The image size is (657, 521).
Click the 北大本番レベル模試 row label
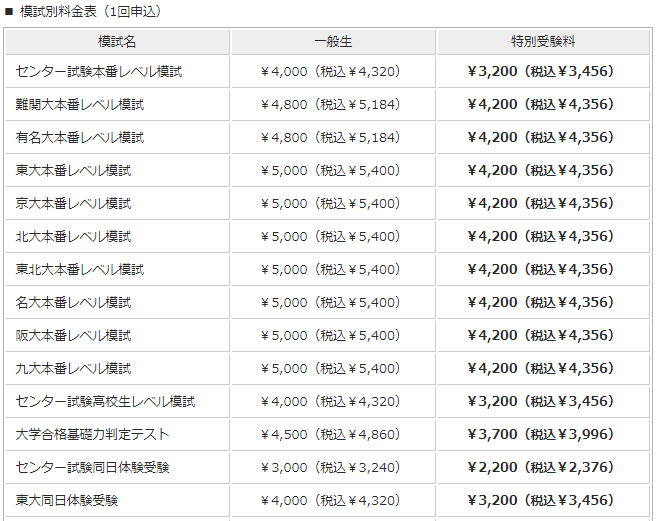pyautogui.click(x=117, y=237)
